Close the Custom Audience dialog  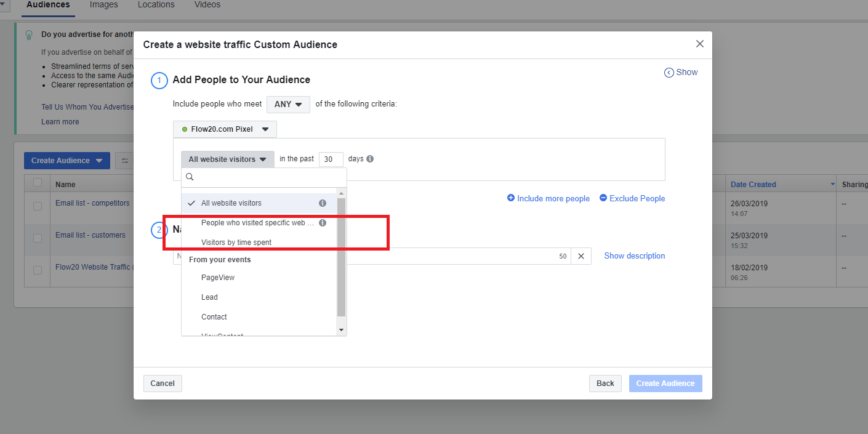point(699,44)
